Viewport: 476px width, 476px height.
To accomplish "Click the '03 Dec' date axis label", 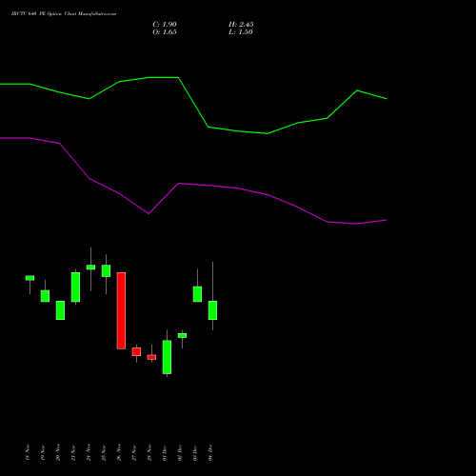I will (x=195, y=452).
